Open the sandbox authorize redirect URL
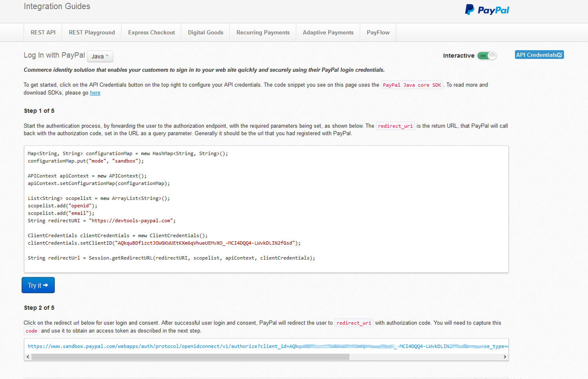The width and height of the screenshot is (588, 379). tap(268, 346)
